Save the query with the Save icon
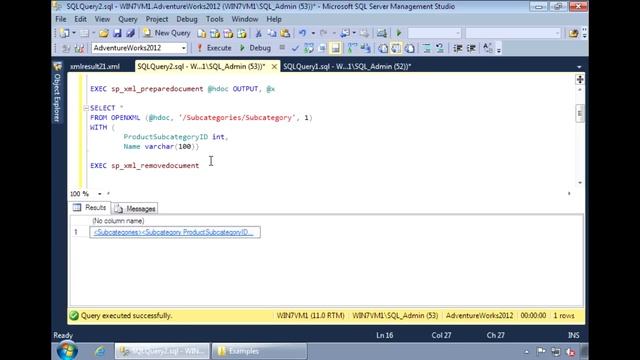 117,33
